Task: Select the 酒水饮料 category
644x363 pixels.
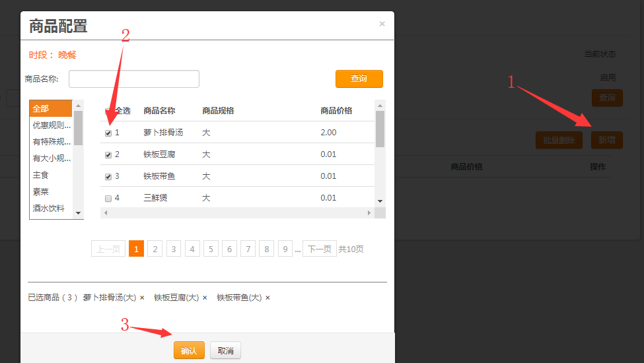Action: 51,209
